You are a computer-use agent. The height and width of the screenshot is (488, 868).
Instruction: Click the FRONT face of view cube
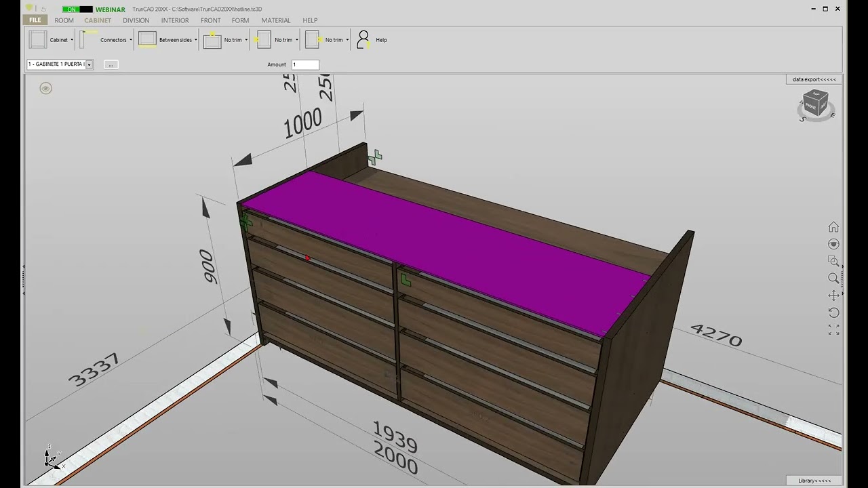[x=812, y=106]
